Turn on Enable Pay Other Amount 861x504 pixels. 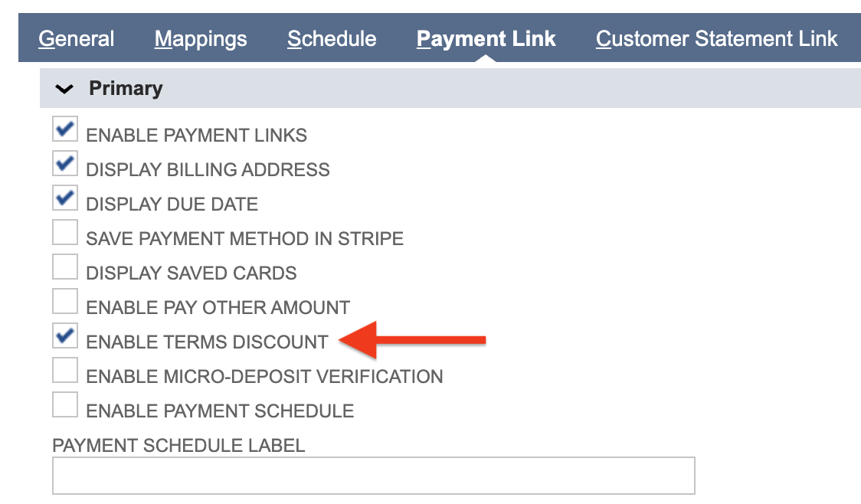coord(65,301)
